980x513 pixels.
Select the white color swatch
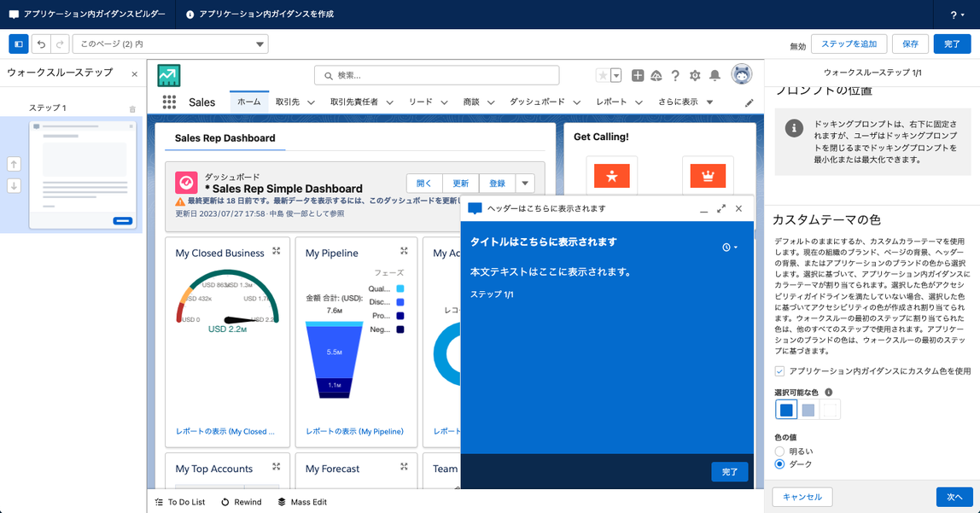pos(830,410)
